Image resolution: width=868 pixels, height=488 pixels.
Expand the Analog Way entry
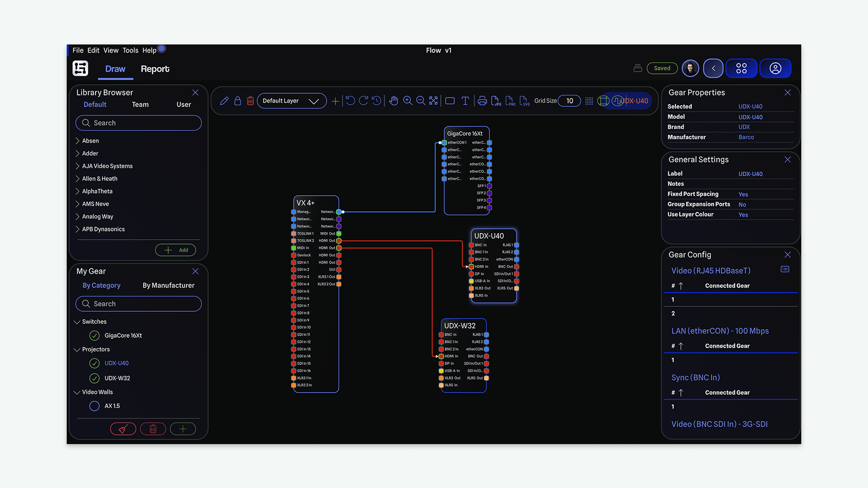click(x=78, y=216)
